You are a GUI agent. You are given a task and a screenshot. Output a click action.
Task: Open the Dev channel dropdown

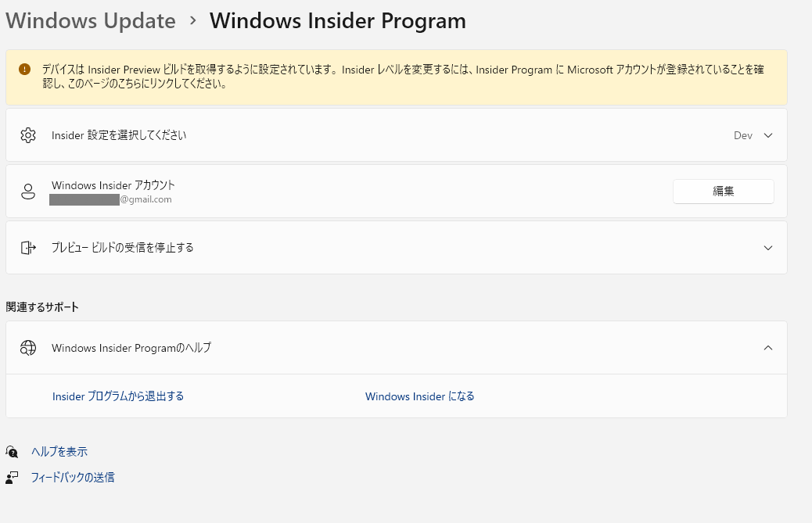click(753, 135)
